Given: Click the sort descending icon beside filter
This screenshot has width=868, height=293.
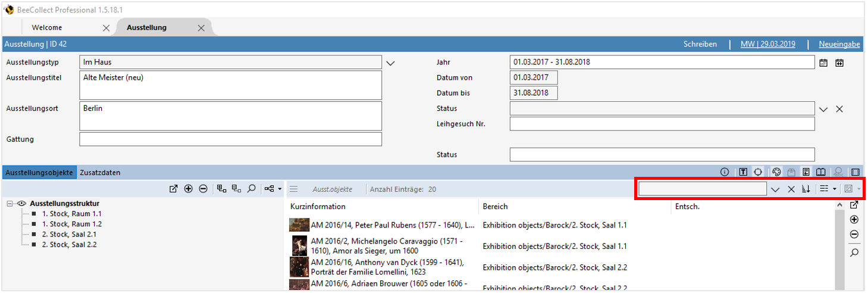Looking at the screenshot, I should click(x=806, y=189).
